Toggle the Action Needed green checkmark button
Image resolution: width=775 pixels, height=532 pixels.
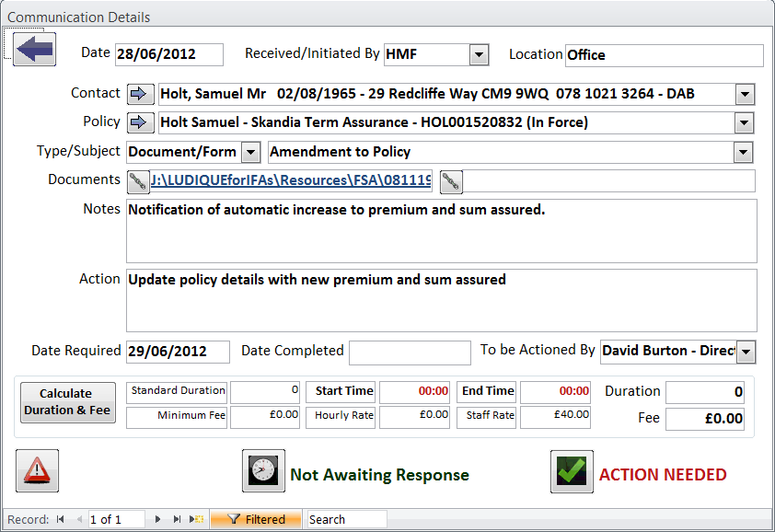572,471
